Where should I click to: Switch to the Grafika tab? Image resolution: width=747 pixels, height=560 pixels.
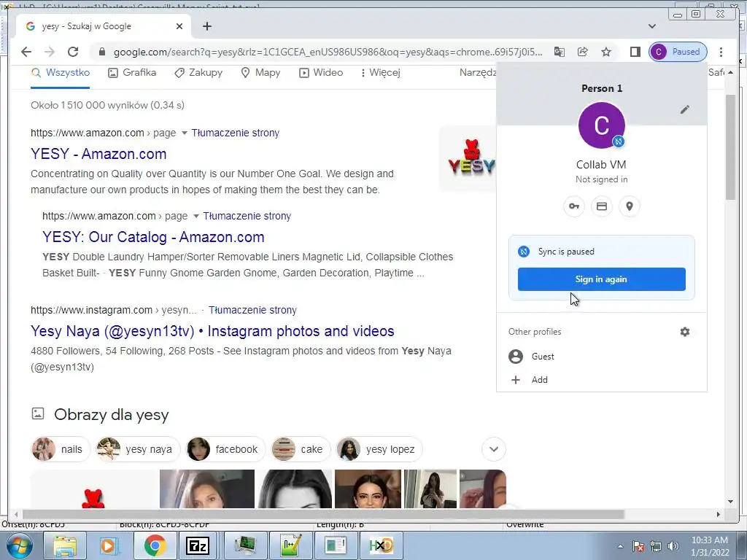pyautogui.click(x=132, y=73)
